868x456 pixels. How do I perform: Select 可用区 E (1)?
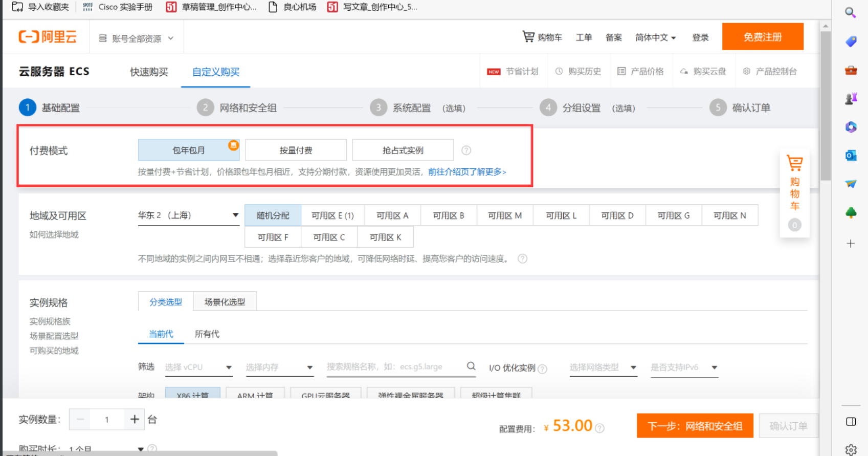coord(332,215)
